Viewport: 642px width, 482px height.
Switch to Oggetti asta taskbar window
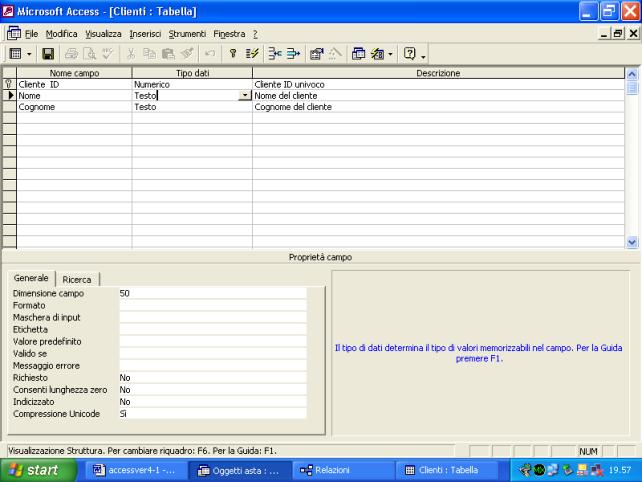click(x=241, y=470)
